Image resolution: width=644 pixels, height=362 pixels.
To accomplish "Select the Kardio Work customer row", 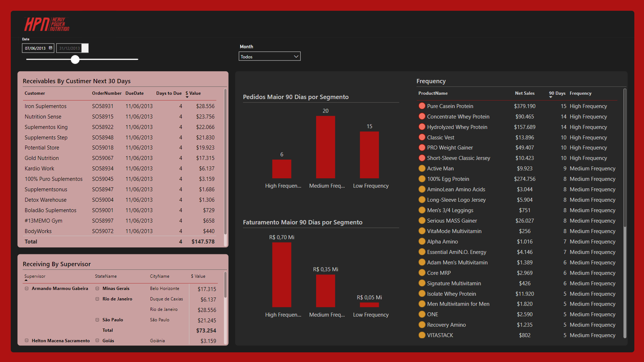I will pyautogui.click(x=120, y=169).
